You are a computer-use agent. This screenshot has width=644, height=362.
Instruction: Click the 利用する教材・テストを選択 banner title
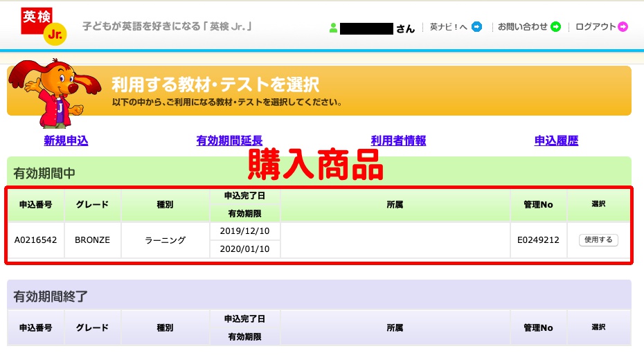pyautogui.click(x=215, y=84)
